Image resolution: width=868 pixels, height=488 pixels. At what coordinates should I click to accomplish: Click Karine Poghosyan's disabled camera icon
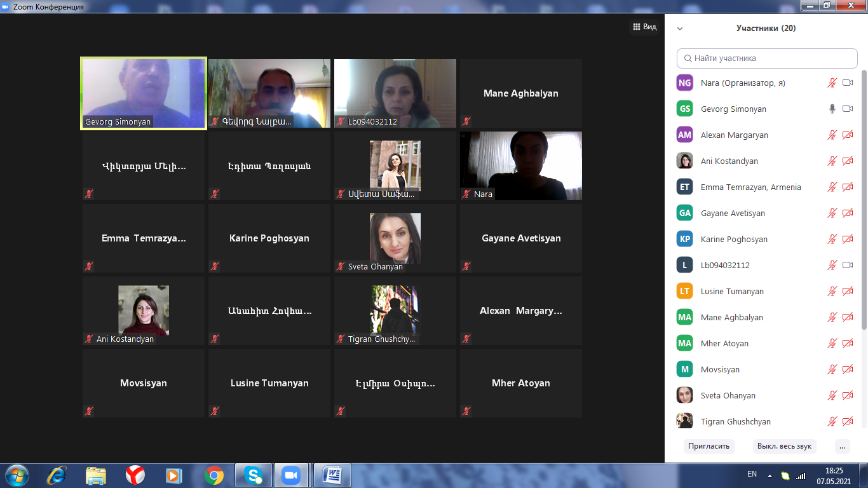[847, 239]
